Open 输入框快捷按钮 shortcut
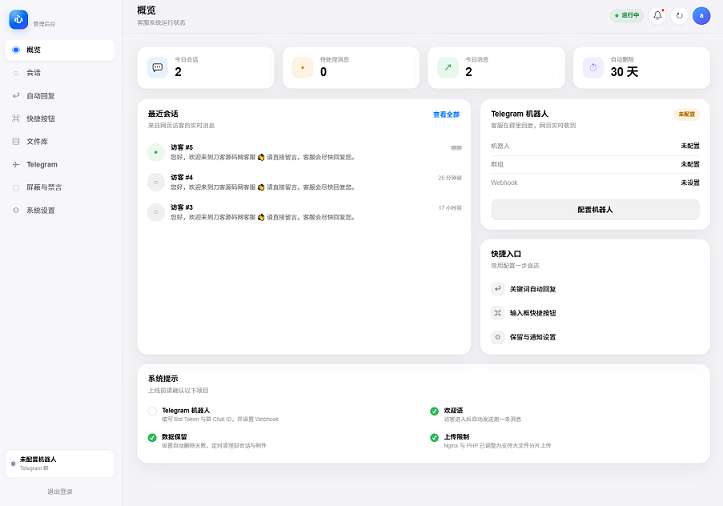Screen dimensions: 723x506 595,313
